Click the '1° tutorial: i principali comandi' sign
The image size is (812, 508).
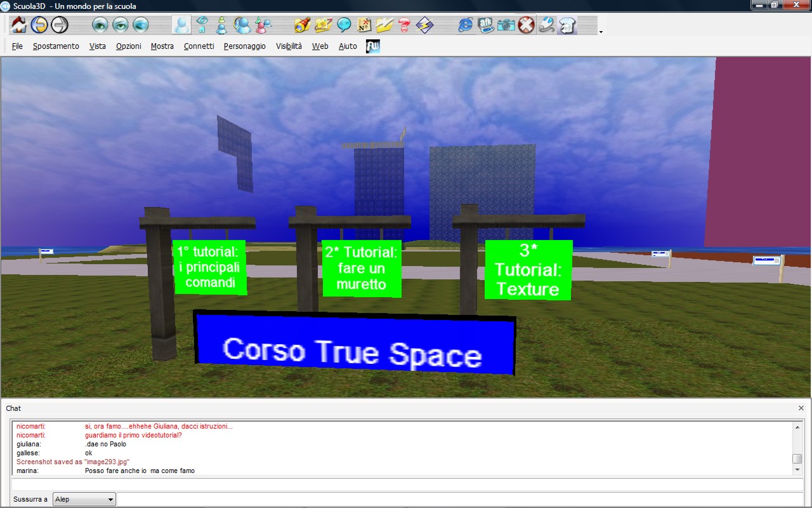pos(210,267)
